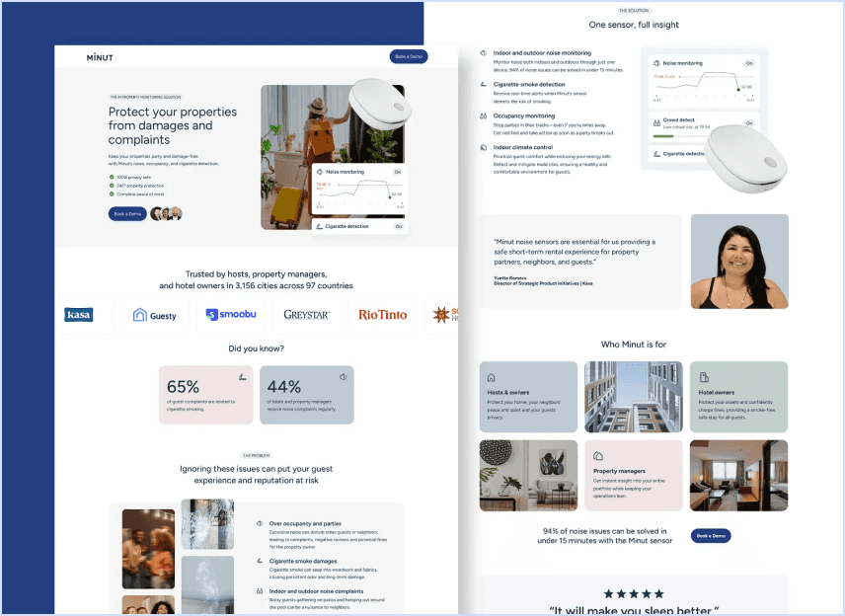Click the 'Occupancy monitoring' heading
The image size is (845, 616).
524,115
